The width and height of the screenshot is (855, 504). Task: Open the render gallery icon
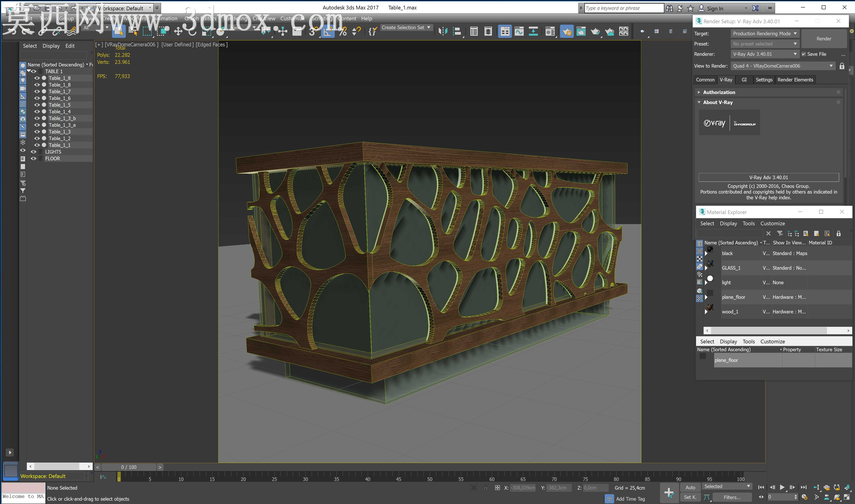[x=624, y=32]
